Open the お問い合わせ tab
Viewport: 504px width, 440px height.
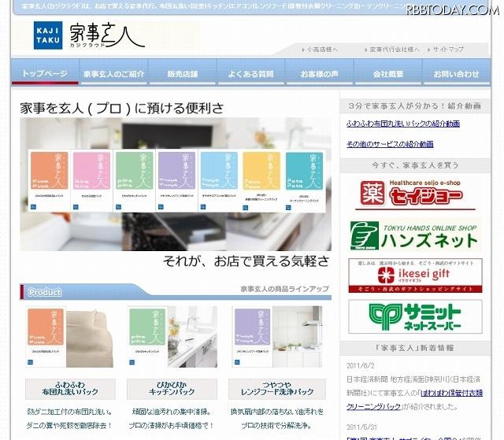(x=456, y=74)
